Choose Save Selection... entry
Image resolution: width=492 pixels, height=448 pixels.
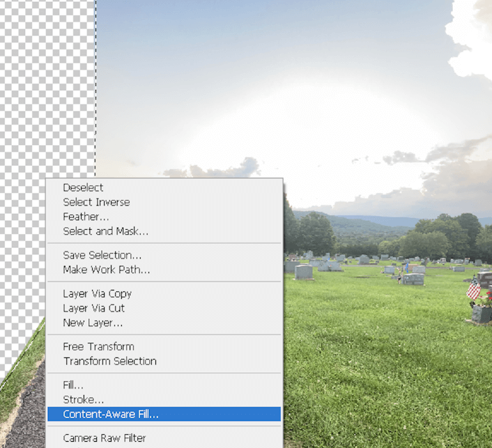(164, 255)
